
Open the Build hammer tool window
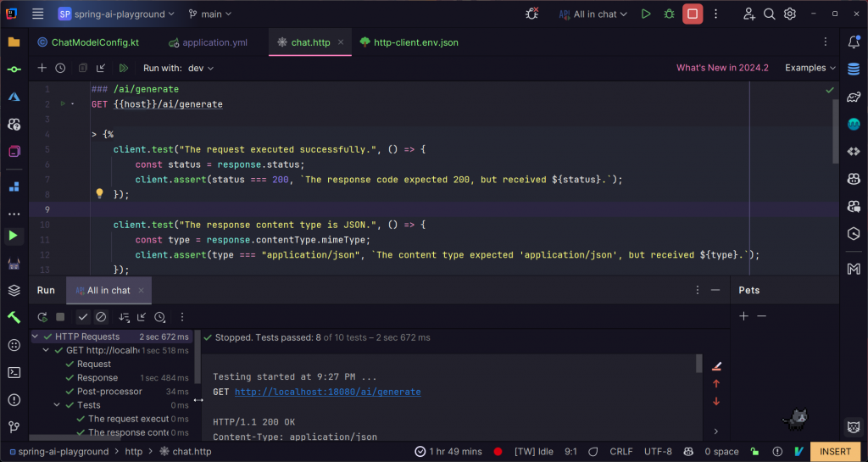pos(14,317)
